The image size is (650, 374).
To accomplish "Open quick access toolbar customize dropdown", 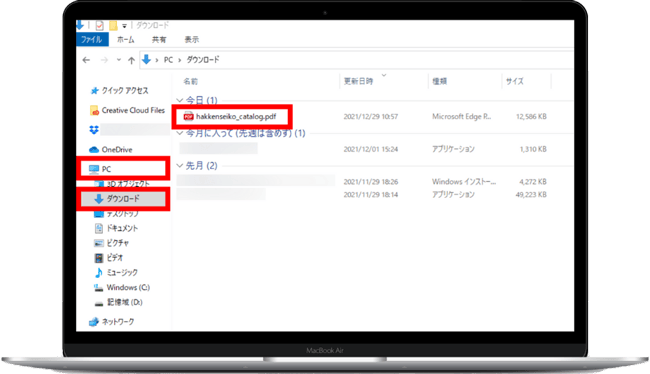I will pos(124,26).
